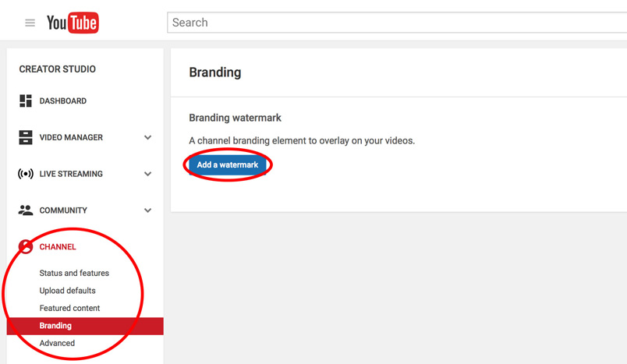
Task: Click the YouTube logo
Action: pos(73,23)
